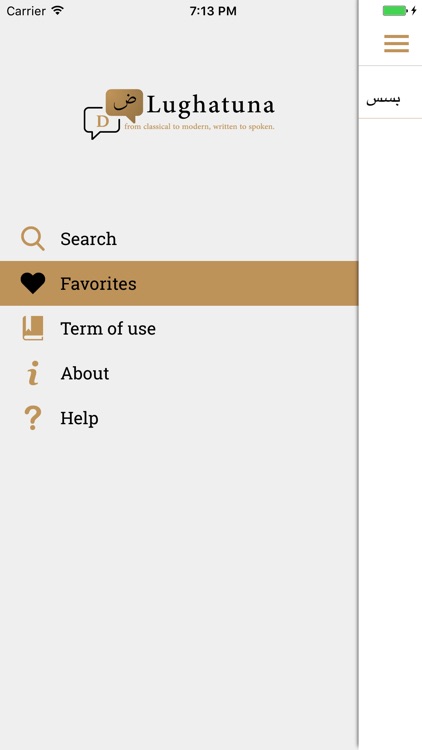Tap the Lughatuna logo title
The width and height of the screenshot is (422, 750).
(211, 106)
